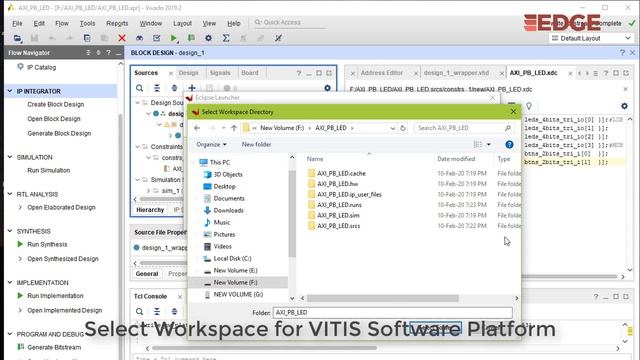Open the Reports menu

tap(117, 23)
